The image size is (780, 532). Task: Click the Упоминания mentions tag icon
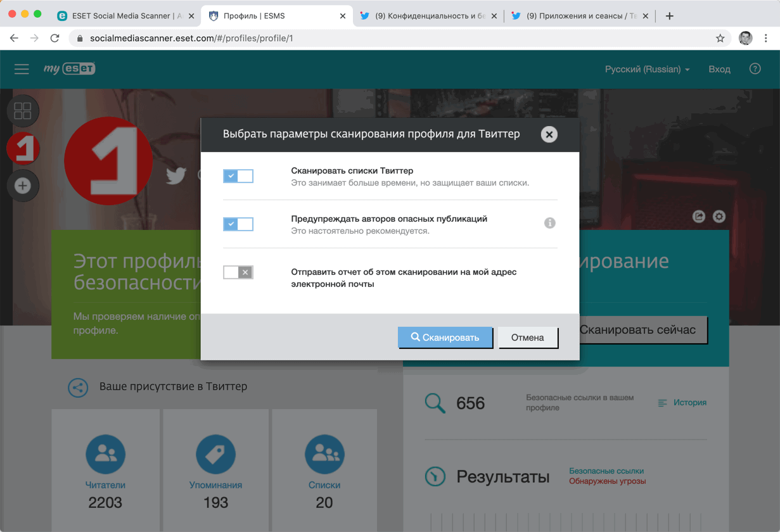pyautogui.click(x=215, y=454)
